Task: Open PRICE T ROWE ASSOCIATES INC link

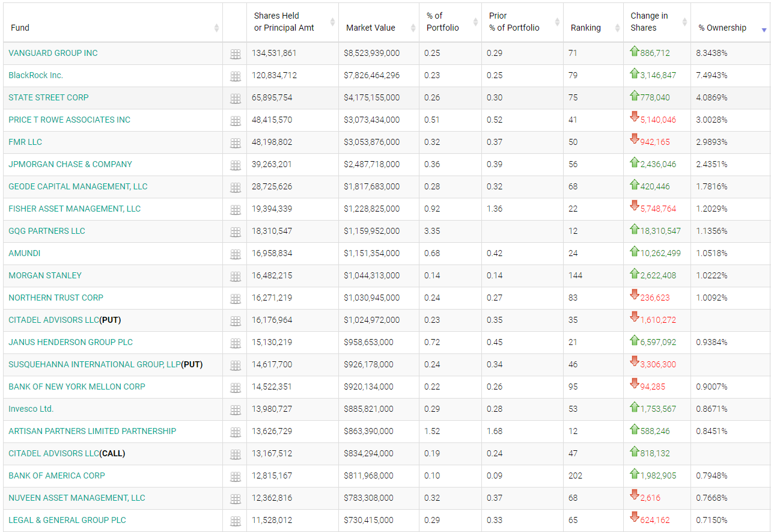Action: click(69, 120)
